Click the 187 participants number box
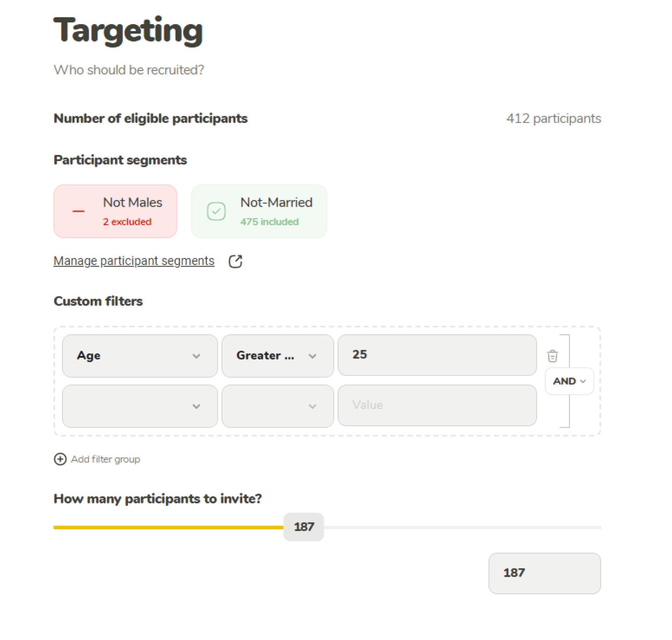Screen dimensions: 672x640 [x=544, y=573]
